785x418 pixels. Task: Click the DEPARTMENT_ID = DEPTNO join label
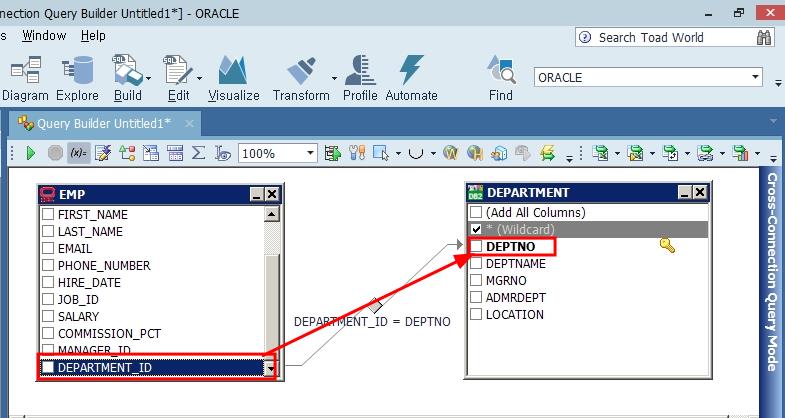pos(372,322)
